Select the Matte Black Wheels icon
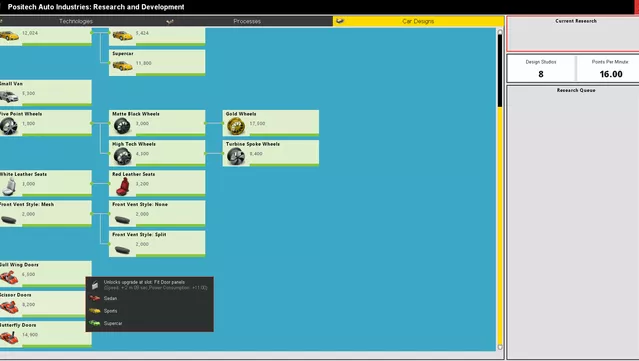 [x=122, y=126]
